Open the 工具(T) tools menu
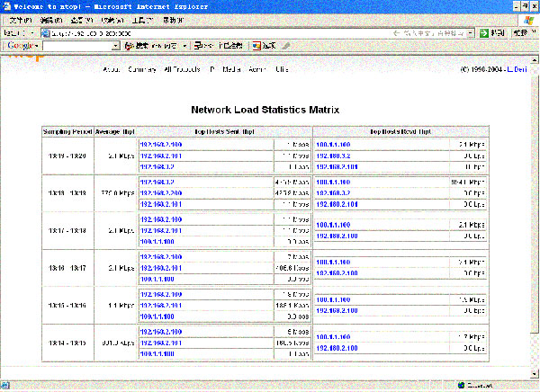 tap(143, 21)
